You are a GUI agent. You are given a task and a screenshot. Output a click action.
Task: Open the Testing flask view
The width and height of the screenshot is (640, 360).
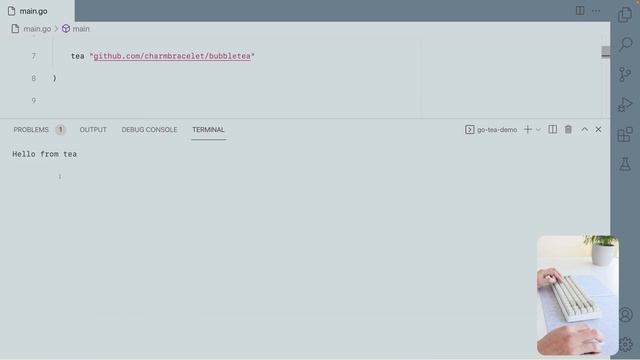tap(625, 164)
